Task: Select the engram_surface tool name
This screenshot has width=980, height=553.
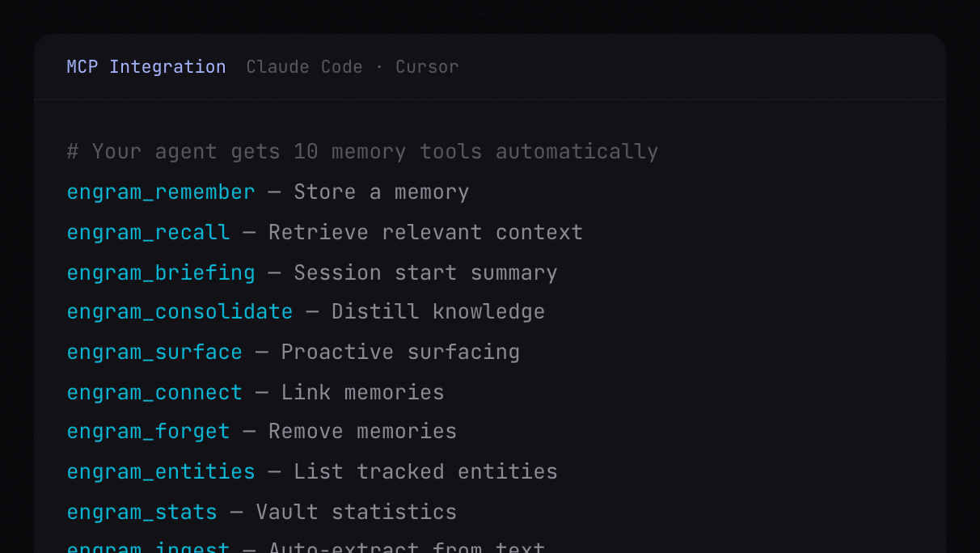Action: [x=154, y=352]
